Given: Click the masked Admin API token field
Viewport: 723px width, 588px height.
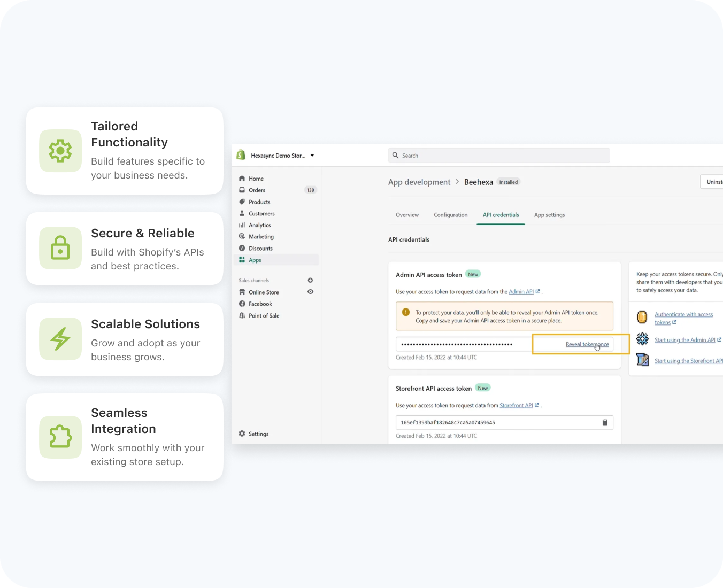Looking at the screenshot, I should pyautogui.click(x=464, y=344).
